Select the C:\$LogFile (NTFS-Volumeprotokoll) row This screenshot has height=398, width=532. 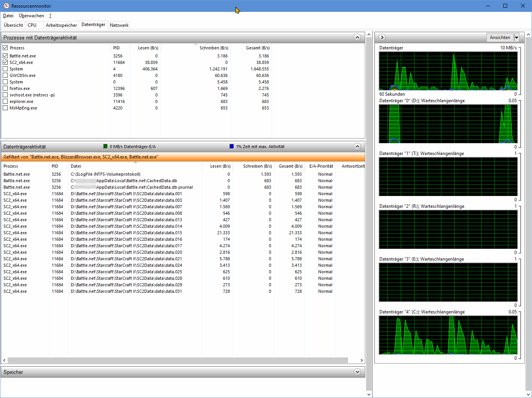(x=183, y=174)
